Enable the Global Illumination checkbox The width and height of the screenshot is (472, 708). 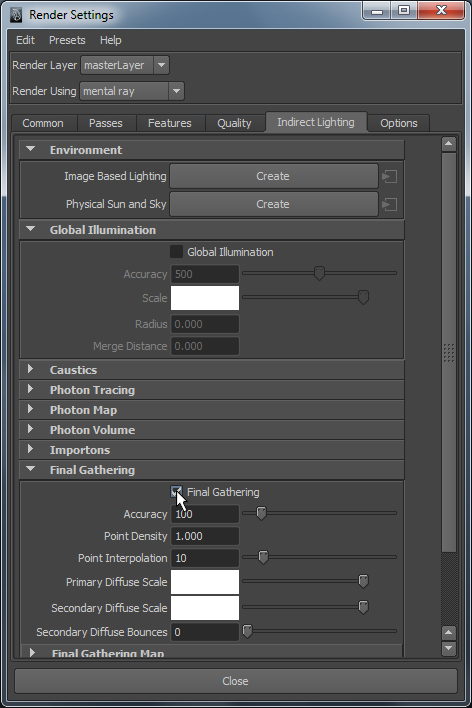(176, 252)
